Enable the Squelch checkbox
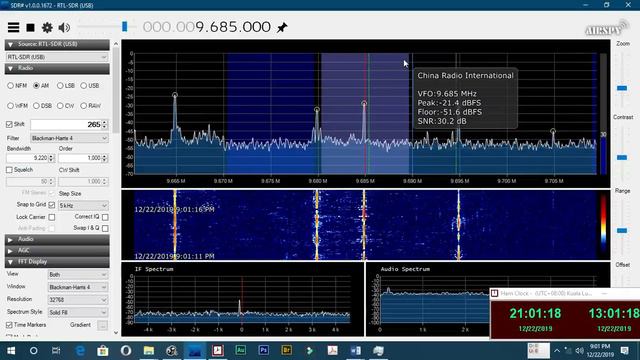 (x=9, y=169)
